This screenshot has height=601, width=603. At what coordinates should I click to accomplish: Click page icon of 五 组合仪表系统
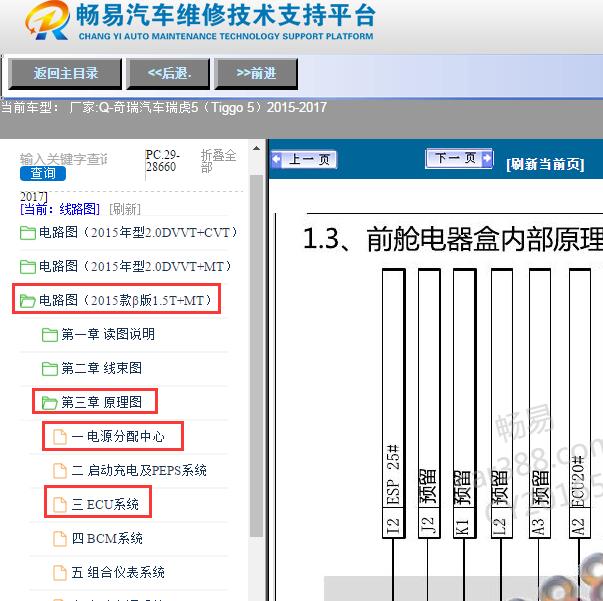(60, 572)
